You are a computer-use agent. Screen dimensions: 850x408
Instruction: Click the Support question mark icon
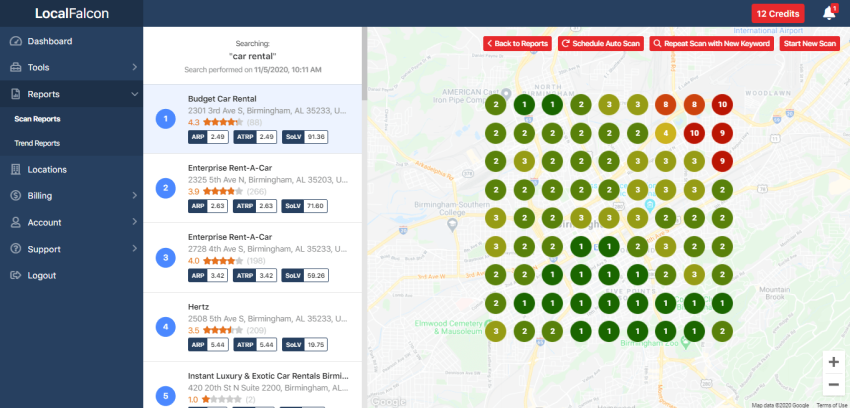click(x=16, y=249)
